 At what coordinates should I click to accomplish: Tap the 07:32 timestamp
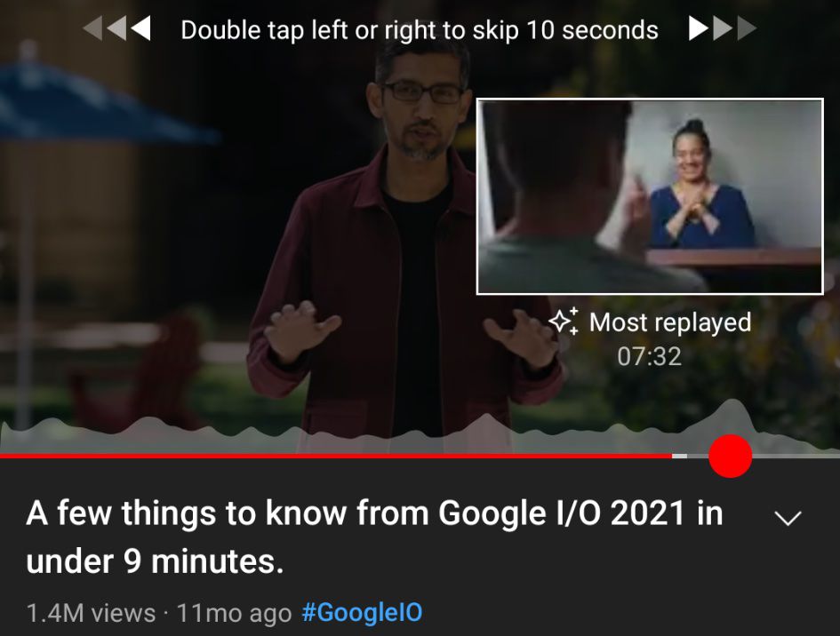tap(649, 356)
